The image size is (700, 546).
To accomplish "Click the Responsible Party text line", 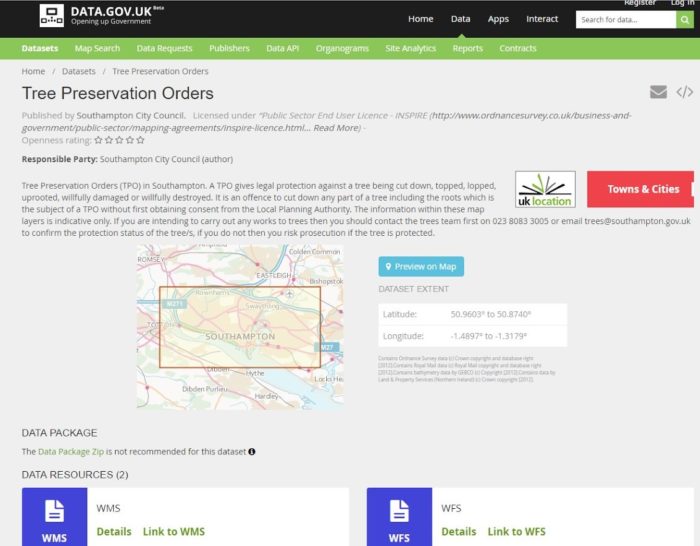I will [127, 159].
